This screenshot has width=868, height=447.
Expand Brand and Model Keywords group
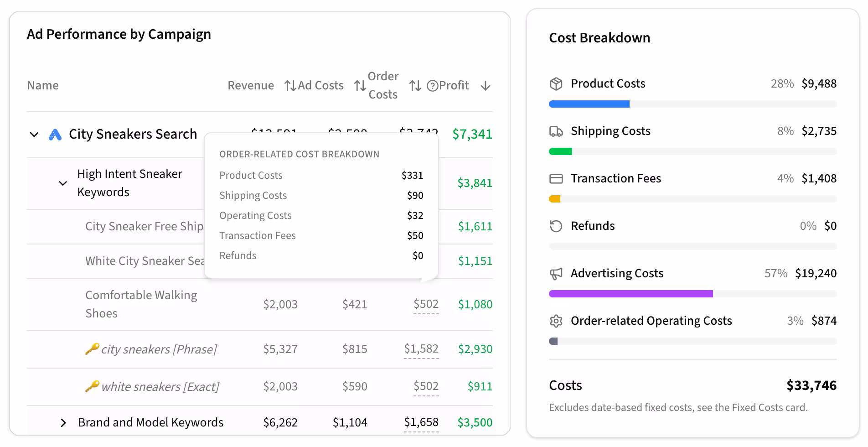[x=63, y=423]
